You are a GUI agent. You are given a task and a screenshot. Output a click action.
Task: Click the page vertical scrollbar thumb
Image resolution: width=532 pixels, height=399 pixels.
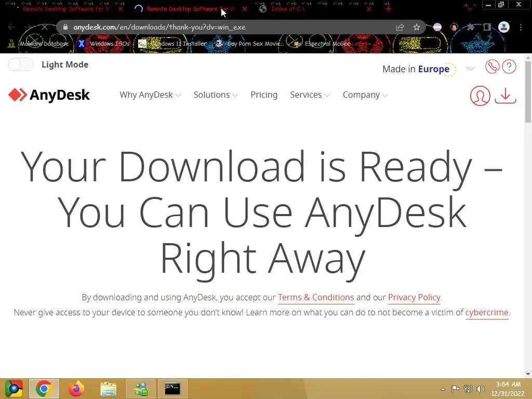pyautogui.click(x=528, y=91)
